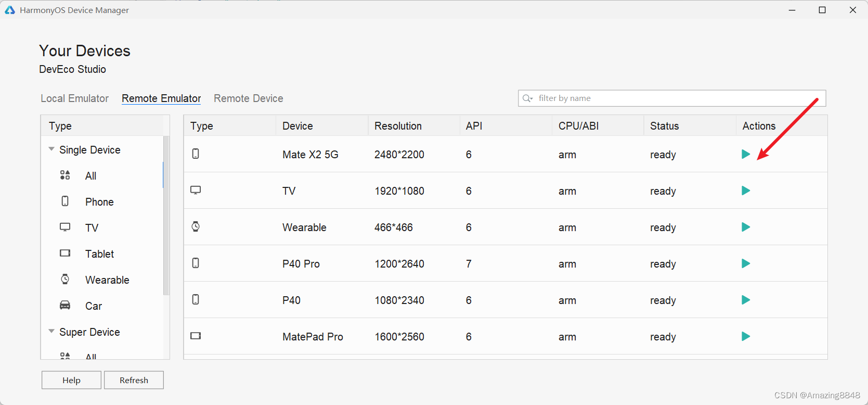This screenshot has width=868, height=405.
Task: Start the P40 emulator with 1080*2340 resolution
Action: coord(746,300)
